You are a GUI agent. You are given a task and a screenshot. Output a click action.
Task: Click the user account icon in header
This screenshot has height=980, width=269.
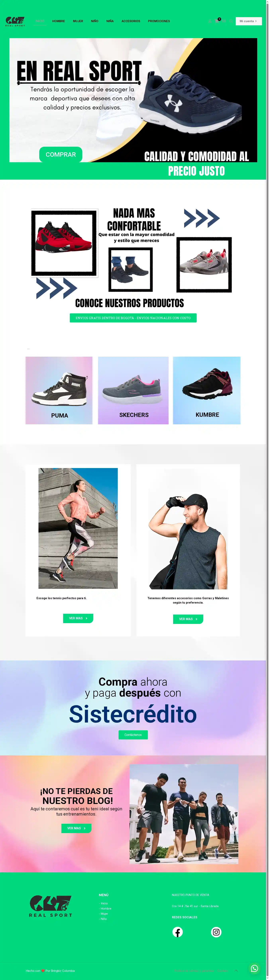point(210,21)
